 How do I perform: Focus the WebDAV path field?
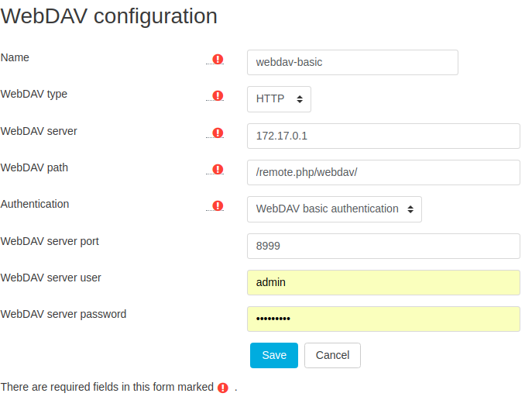click(x=383, y=173)
